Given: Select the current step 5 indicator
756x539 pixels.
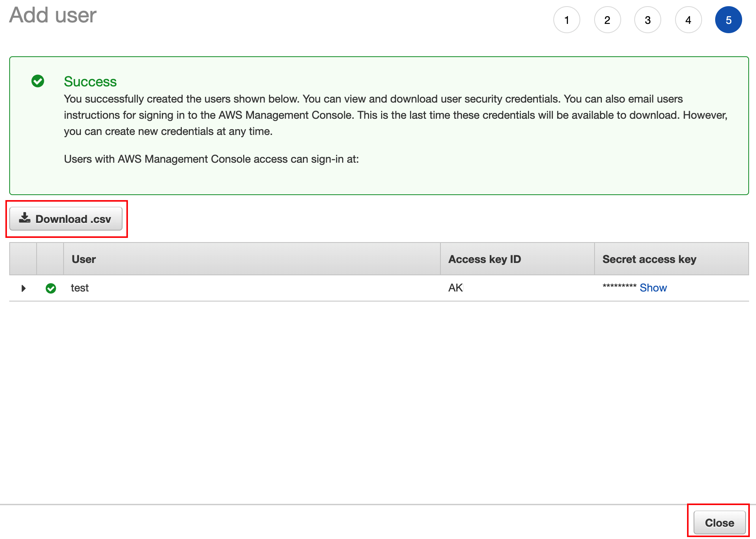Looking at the screenshot, I should (728, 20).
